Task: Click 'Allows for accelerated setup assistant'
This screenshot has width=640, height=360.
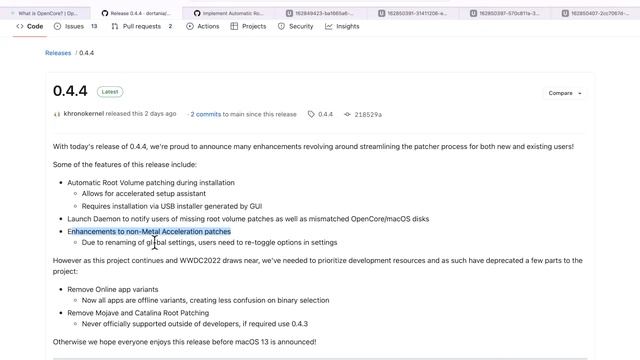Action: (144, 193)
